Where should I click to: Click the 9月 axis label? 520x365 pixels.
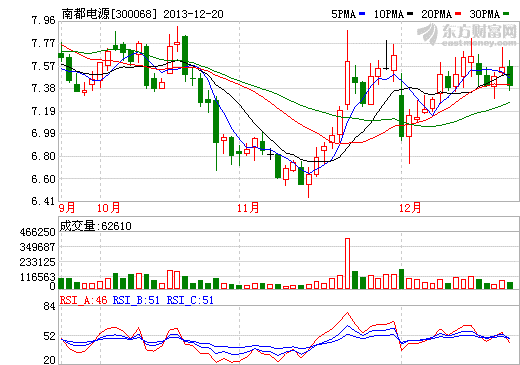(67, 208)
